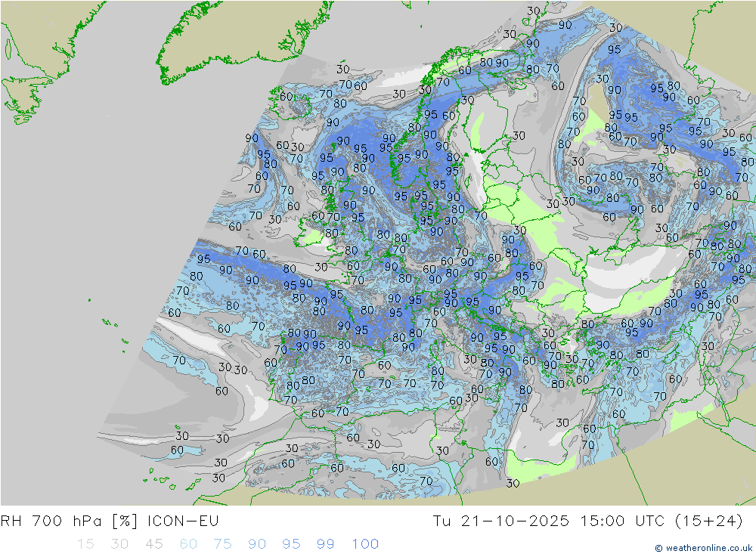The width and height of the screenshot is (756, 554).
Task: Click the date "Tu 21-10-2025"
Action: tap(500, 522)
